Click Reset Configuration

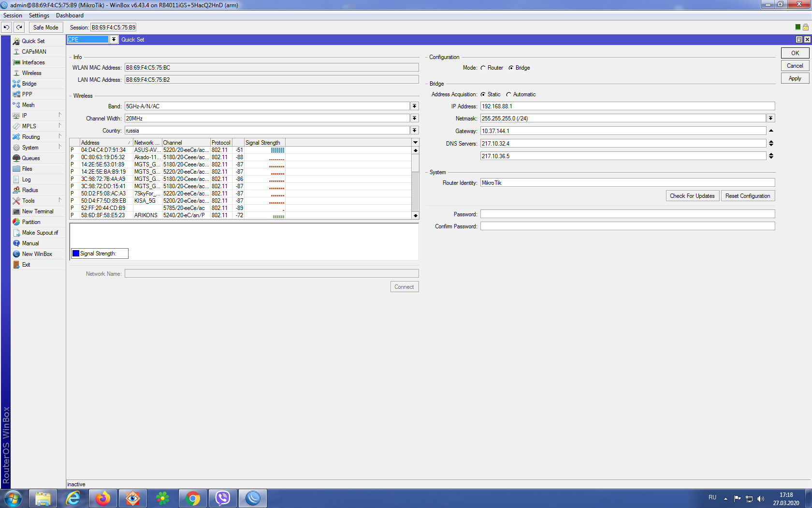pyautogui.click(x=748, y=196)
